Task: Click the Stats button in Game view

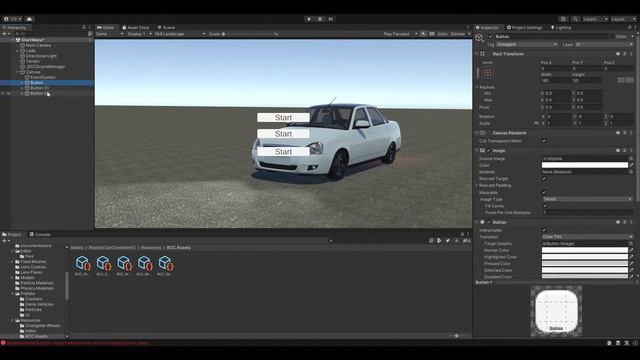Action: pyautogui.click(x=442, y=34)
